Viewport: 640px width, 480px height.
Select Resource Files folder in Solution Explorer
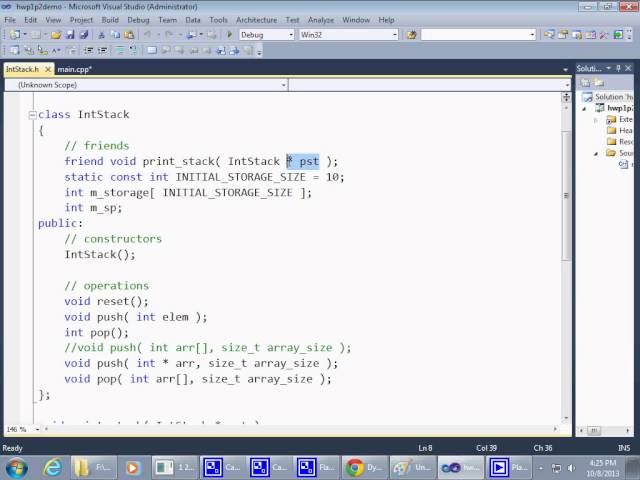[x=619, y=142]
